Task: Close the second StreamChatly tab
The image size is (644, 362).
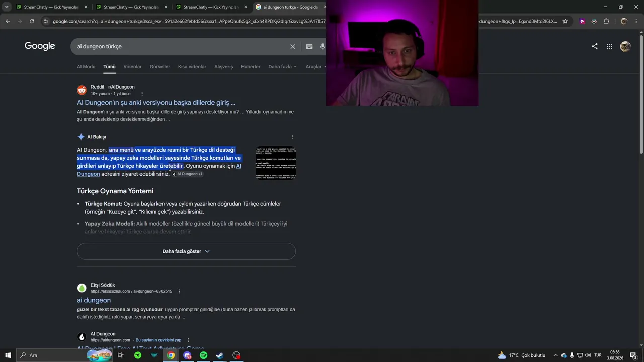Action: point(166,7)
